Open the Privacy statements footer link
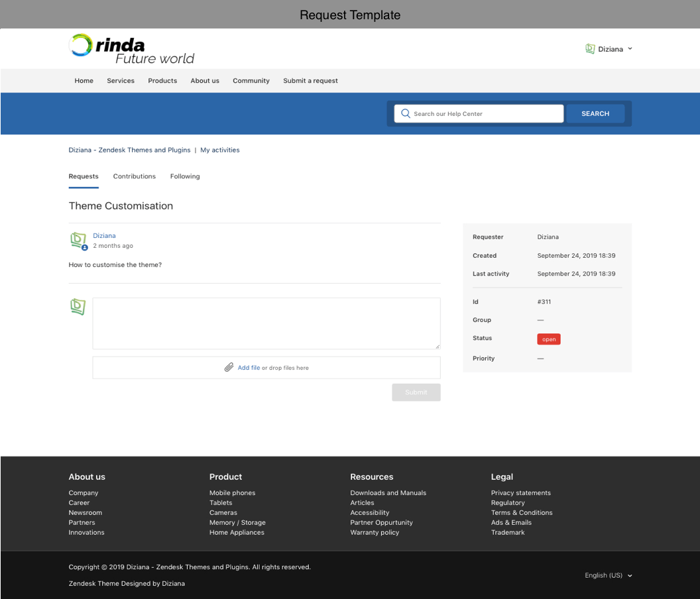Screen dimensions: 700x599 point(520,493)
